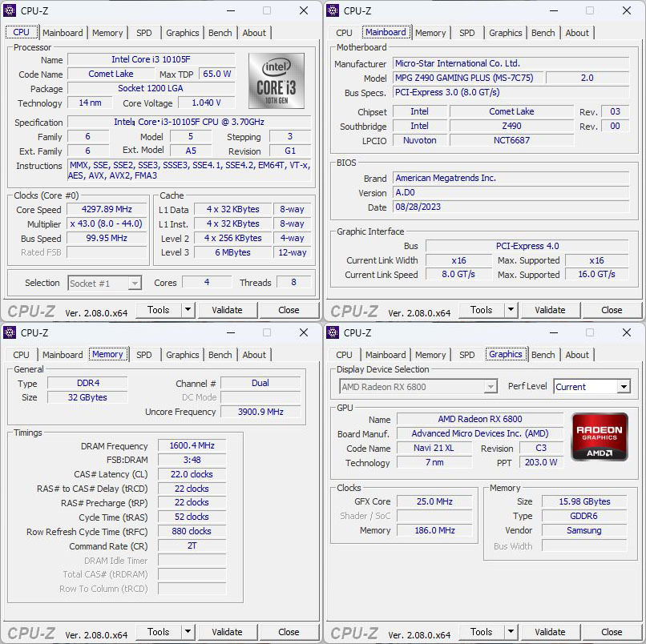Image resolution: width=646 pixels, height=644 pixels.
Task: Click the CAS# Latency value 22.0 clocks
Action: (x=192, y=474)
